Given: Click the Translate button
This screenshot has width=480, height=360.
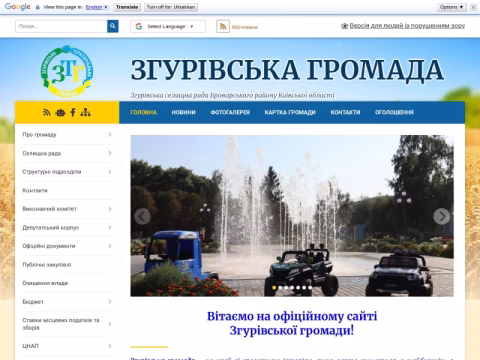Looking at the screenshot, I should pyautogui.click(x=127, y=7).
